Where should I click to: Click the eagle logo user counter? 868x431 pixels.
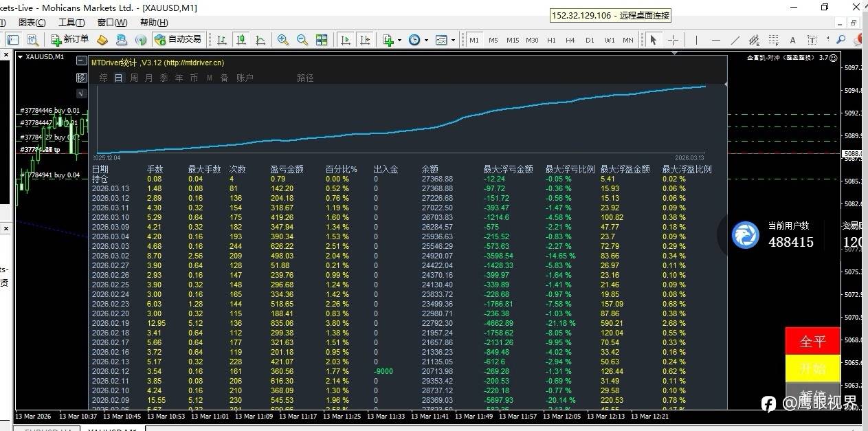coord(745,235)
